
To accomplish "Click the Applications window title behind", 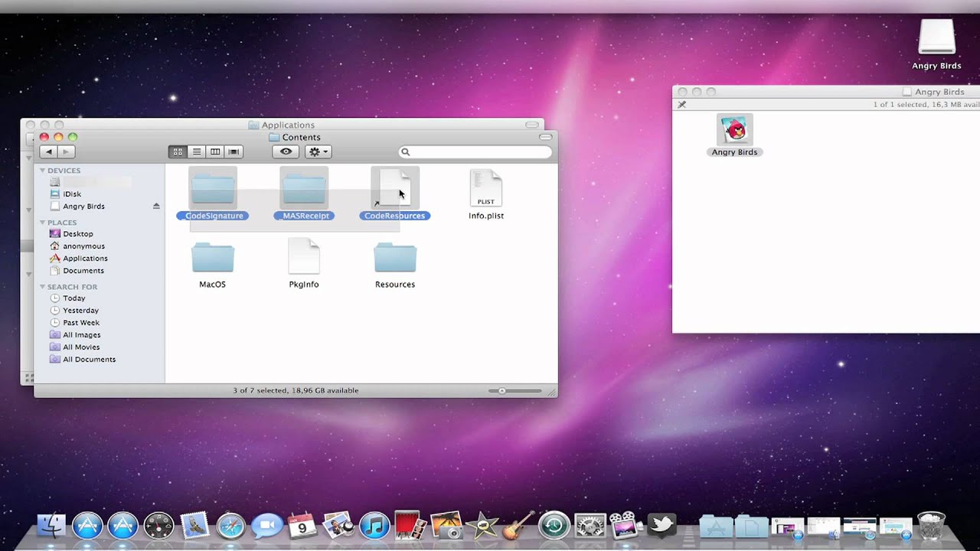I will click(288, 125).
